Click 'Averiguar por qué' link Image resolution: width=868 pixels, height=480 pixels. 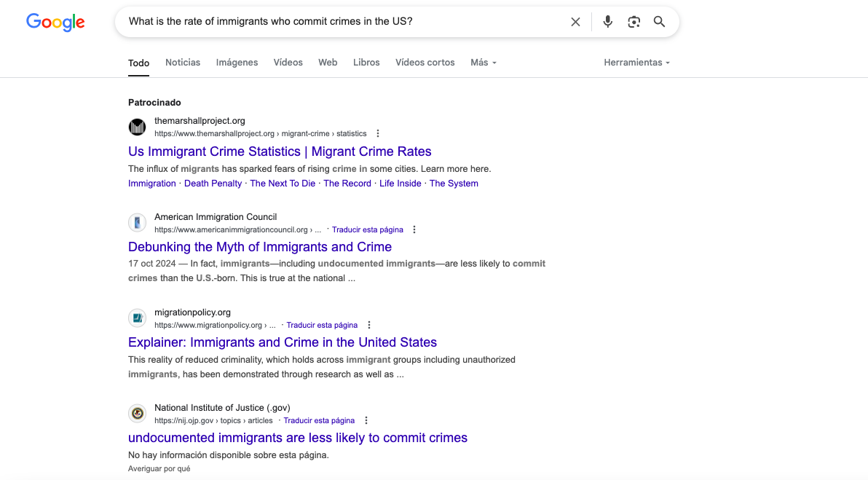pos(159,468)
